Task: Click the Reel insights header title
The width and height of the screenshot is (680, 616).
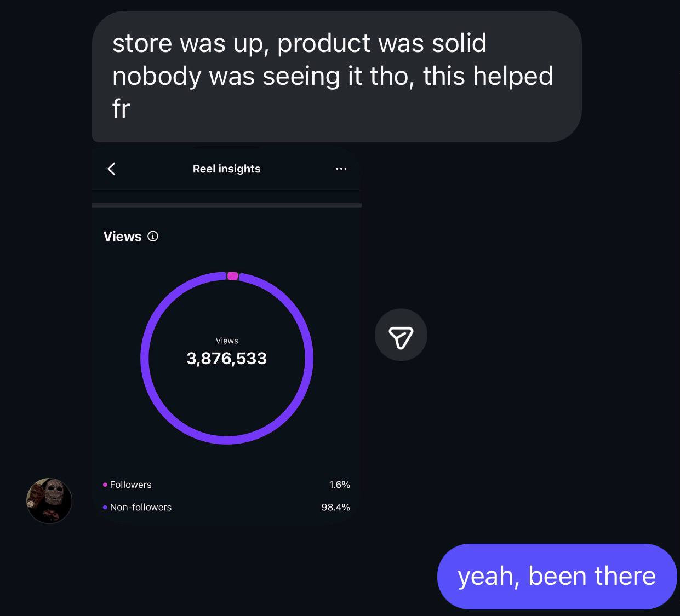Action: click(x=226, y=169)
